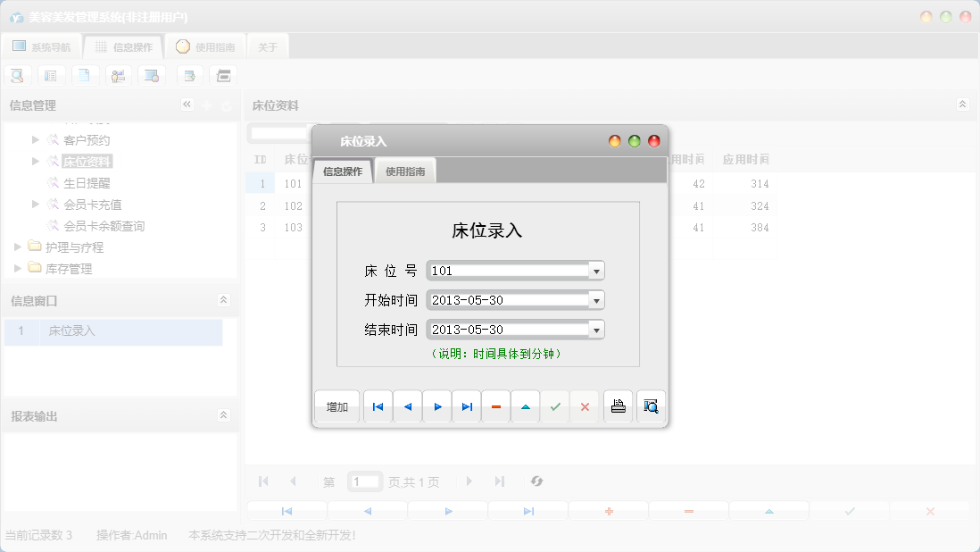The height and width of the screenshot is (552, 980).
Task: Click the page number input field
Action: pos(365,481)
